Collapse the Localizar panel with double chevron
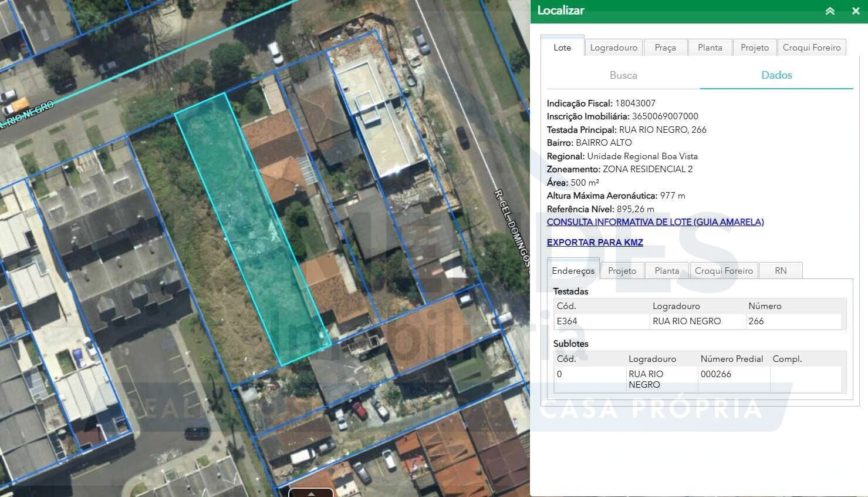The image size is (868, 497). click(x=829, y=11)
